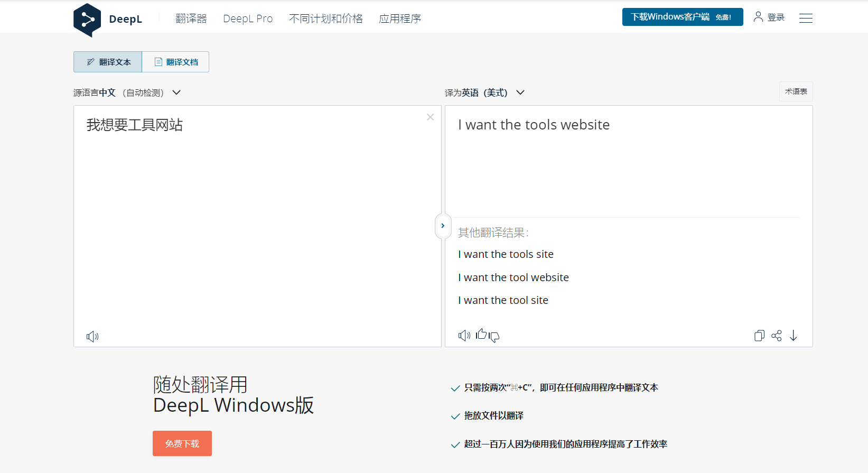
Task: Click the 拖放文件以翻译 feature text
Action: click(494, 416)
